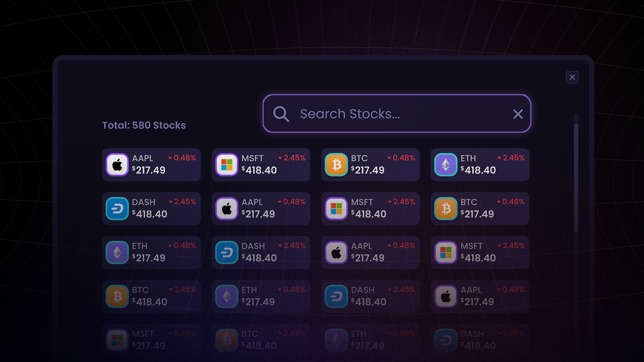The height and width of the screenshot is (362, 644).
Task: Click the Bitcoin icon in the top row
Action: click(336, 165)
